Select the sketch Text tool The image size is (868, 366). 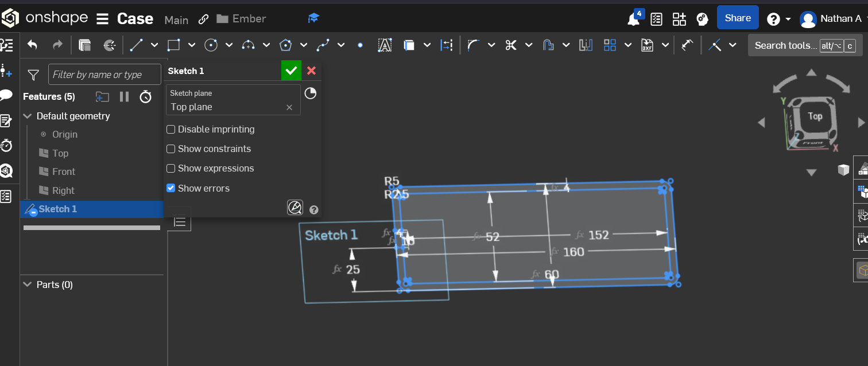[384, 45]
